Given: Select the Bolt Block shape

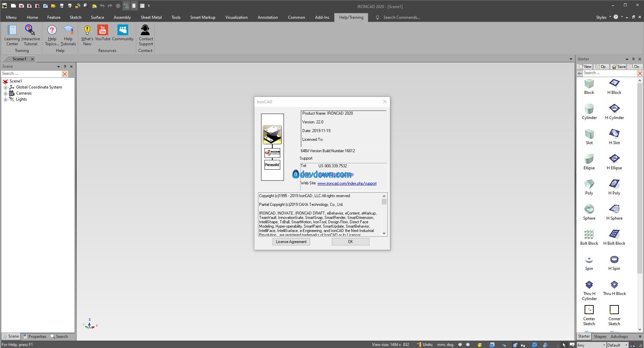Looking at the screenshot, I should [x=589, y=238].
